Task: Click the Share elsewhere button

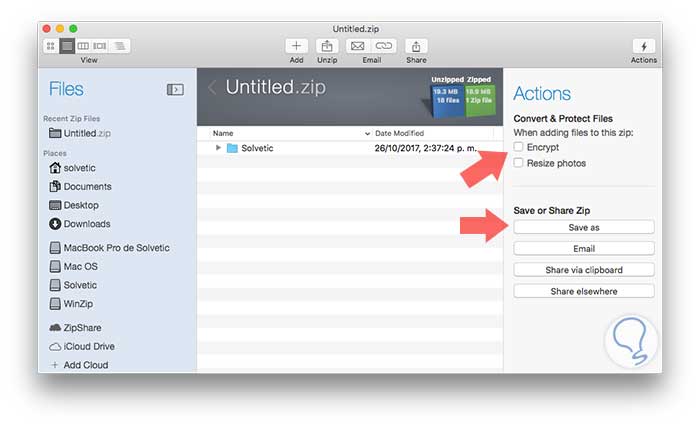Action: (x=584, y=291)
